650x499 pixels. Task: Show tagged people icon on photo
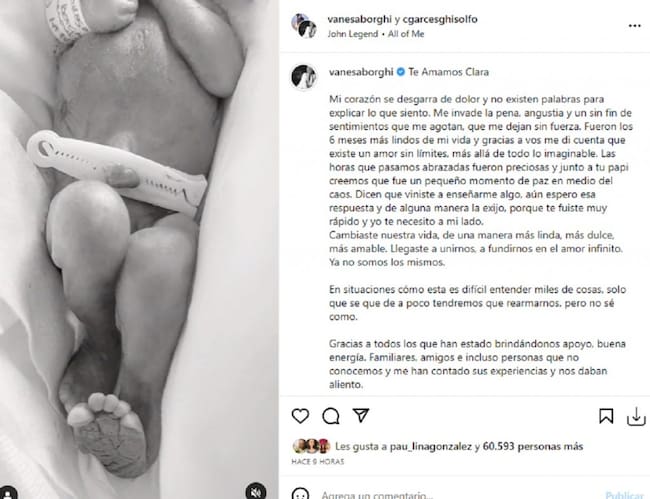pyautogui.click(x=7, y=493)
